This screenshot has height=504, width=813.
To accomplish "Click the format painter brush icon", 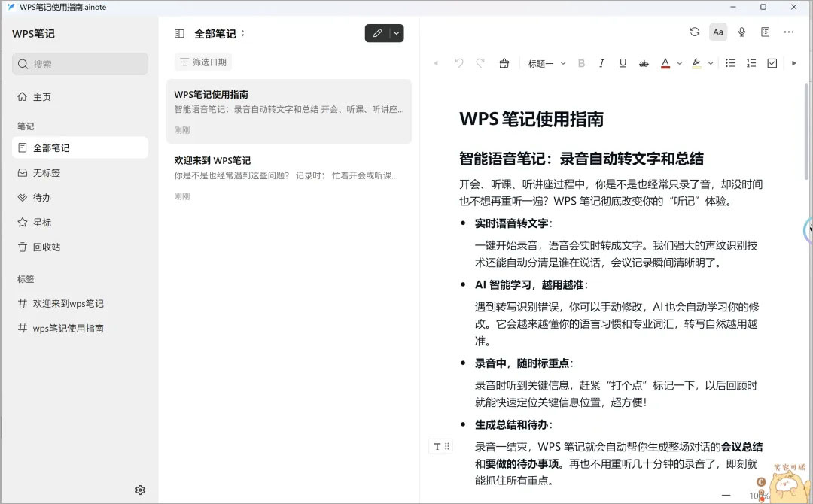I will (504, 64).
